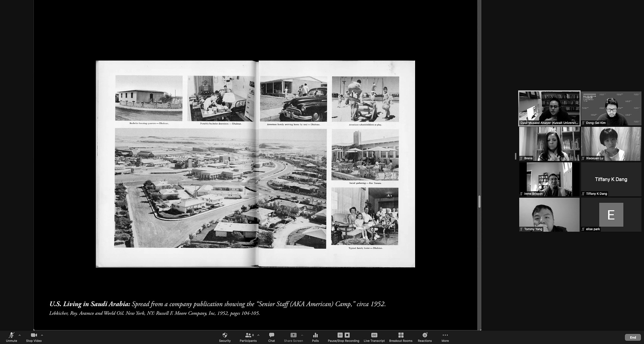Select Brens's video tile
Image resolution: width=644 pixels, height=344 pixels.
point(549,144)
